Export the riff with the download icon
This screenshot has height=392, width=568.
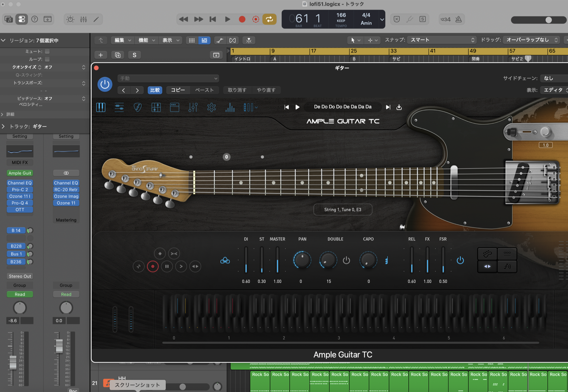pos(399,107)
